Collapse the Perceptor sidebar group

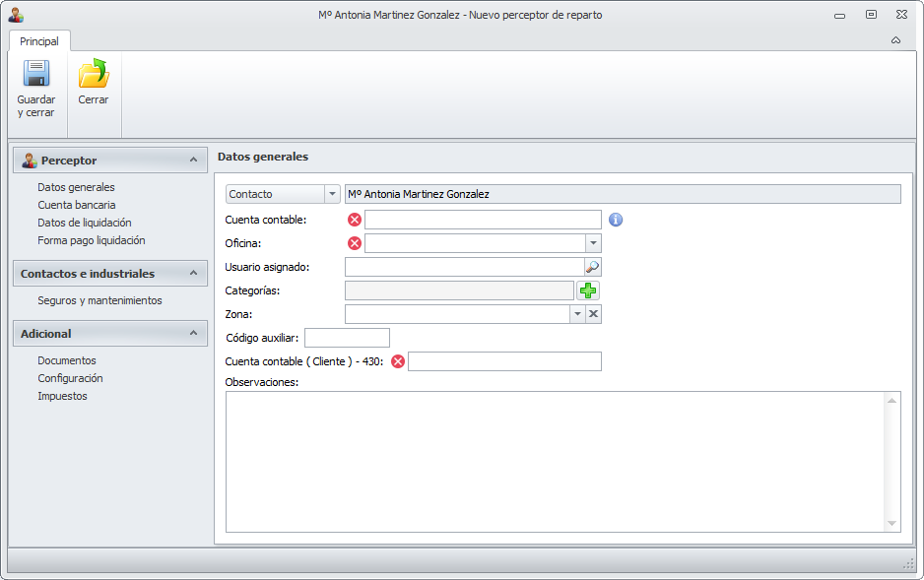click(x=194, y=161)
